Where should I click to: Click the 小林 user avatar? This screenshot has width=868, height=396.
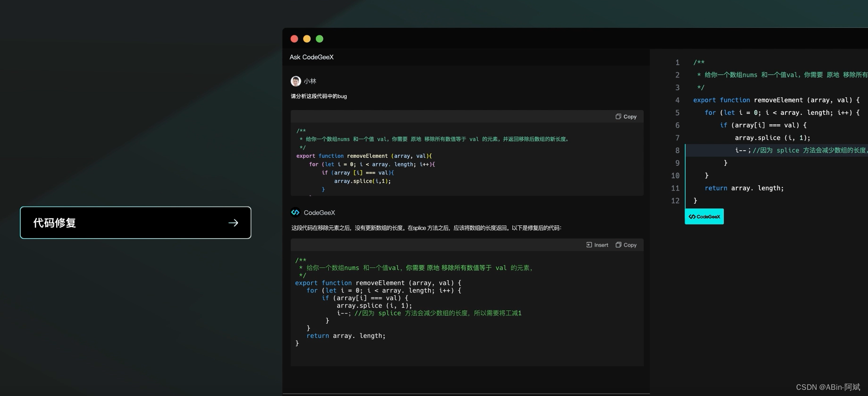pyautogui.click(x=296, y=81)
